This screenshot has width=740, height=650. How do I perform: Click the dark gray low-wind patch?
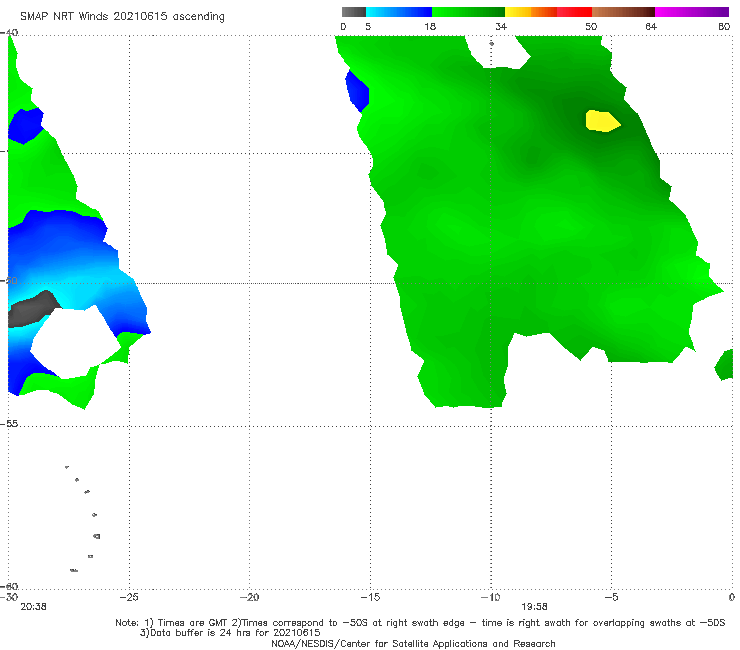pos(33,309)
